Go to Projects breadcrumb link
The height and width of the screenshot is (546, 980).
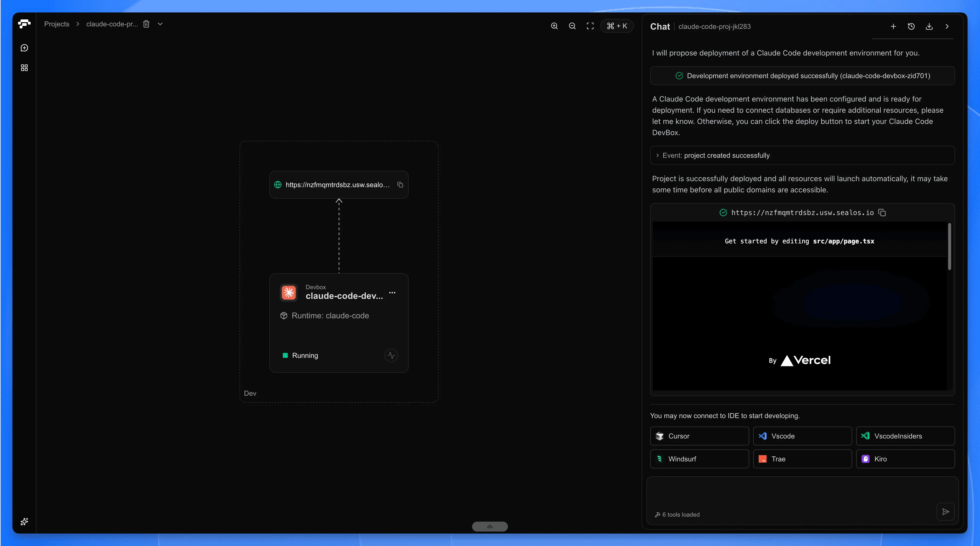pos(57,24)
